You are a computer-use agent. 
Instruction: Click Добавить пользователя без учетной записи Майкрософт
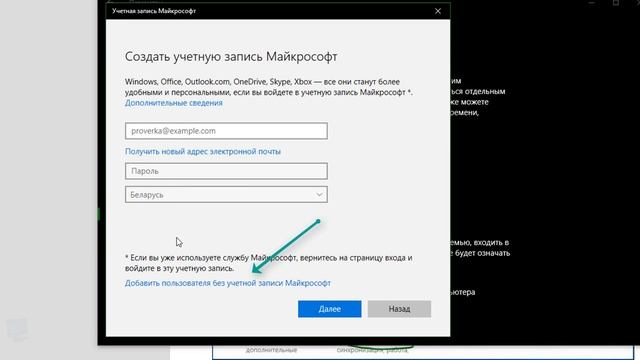pyautogui.click(x=228, y=283)
